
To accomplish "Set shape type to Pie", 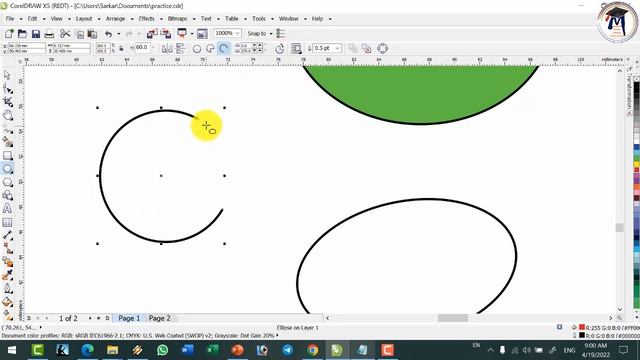I will pyautogui.click(x=210, y=49).
